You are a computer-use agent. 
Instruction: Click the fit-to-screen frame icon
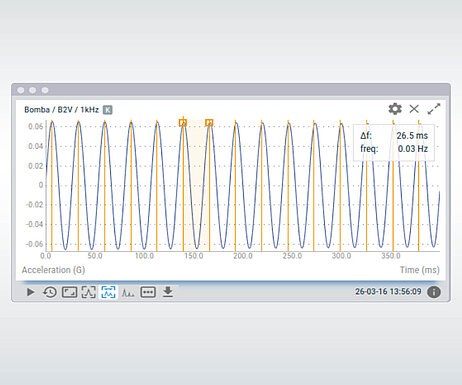[x=69, y=292]
